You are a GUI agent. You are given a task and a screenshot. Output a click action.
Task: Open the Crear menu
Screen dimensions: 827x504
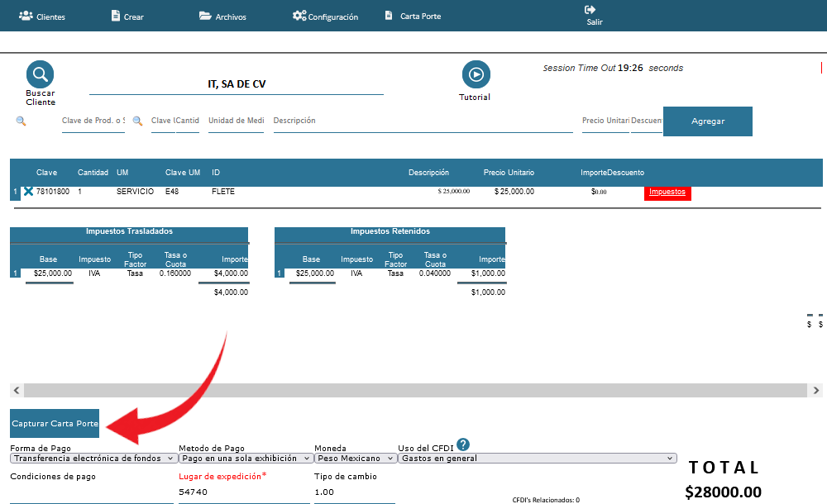coord(127,17)
